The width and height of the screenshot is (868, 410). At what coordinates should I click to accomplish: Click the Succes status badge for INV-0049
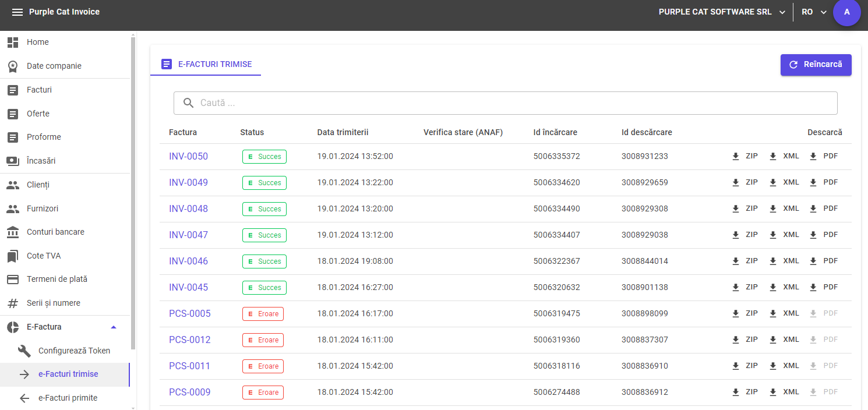coord(264,183)
